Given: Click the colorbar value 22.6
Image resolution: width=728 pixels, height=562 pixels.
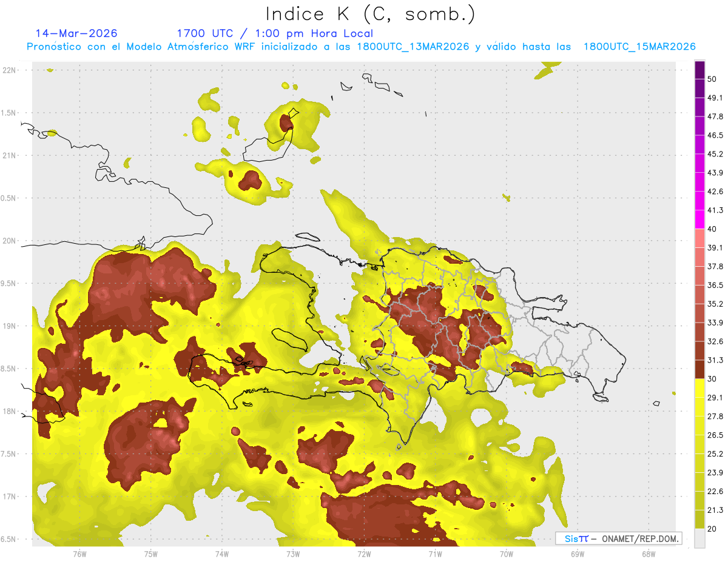Looking at the screenshot, I should (715, 492).
